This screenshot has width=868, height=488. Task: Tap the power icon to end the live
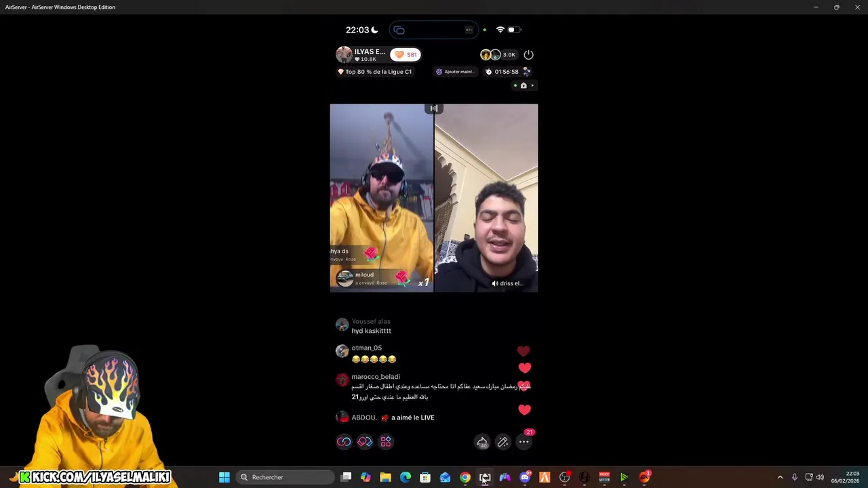tap(528, 54)
